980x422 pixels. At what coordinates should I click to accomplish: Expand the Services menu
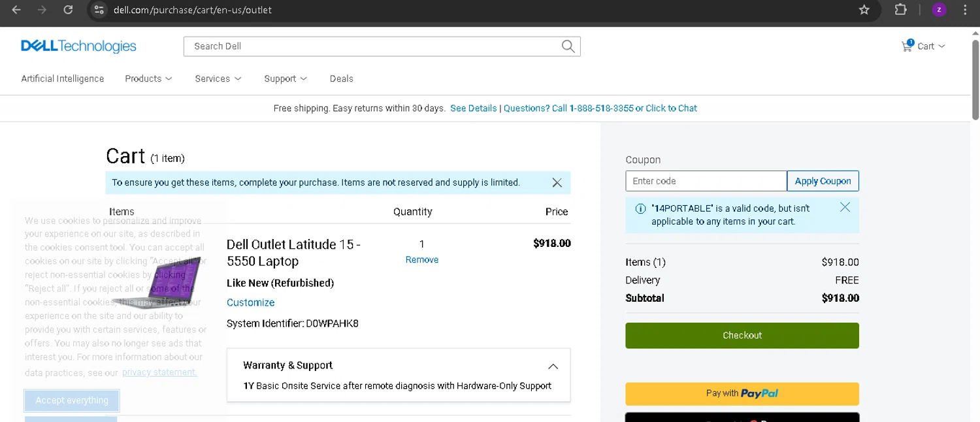pos(218,78)
